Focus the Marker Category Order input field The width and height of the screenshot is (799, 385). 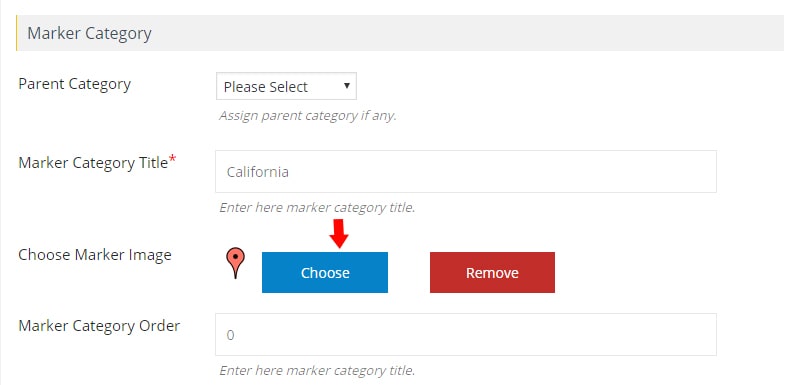[466, 335]
